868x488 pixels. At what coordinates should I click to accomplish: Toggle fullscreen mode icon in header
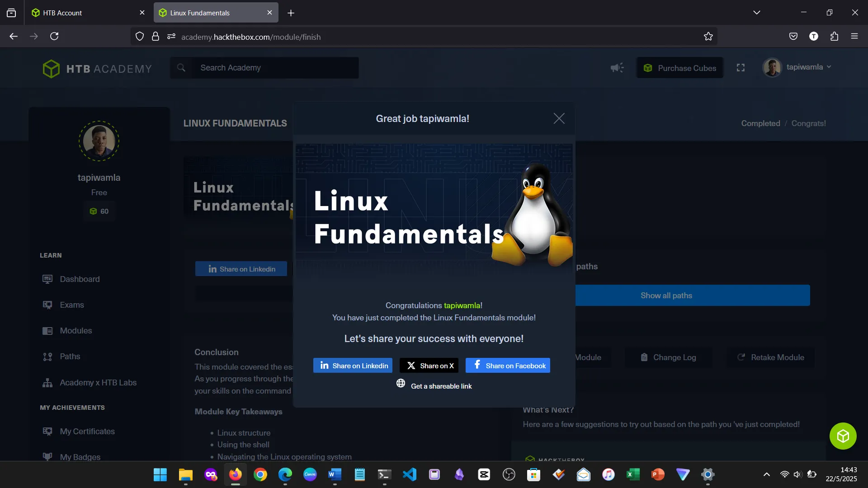coord(741,68)
